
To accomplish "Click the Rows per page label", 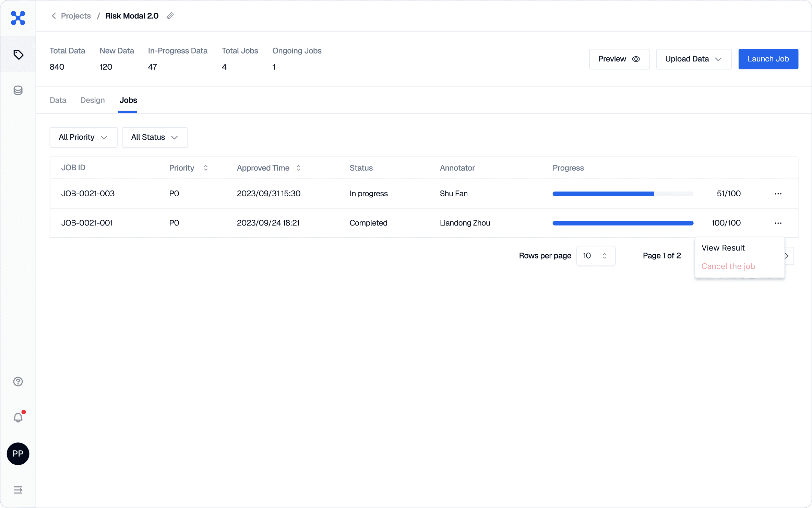I will click(x=545, y=256).
